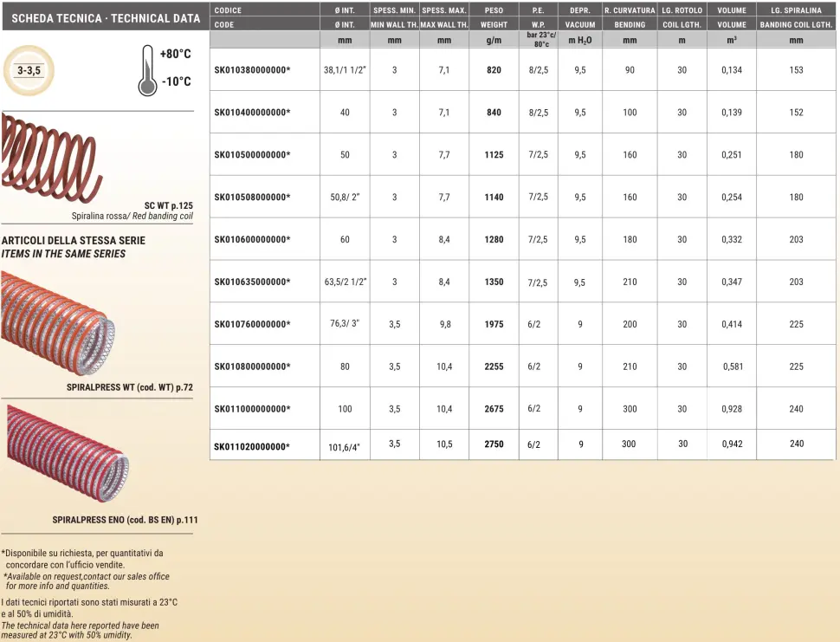Viewport: 840px width, 642px height.
Task: Click the R. CURVATURA column header
Action: [x=630, y=10]
